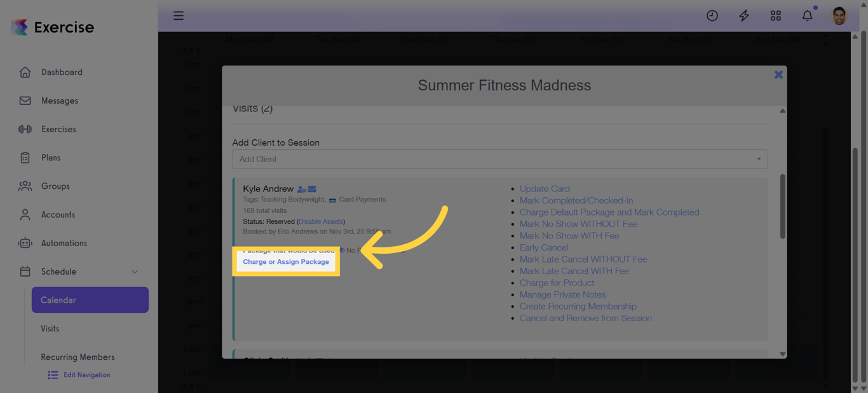The width and height of the screenshot is (868, 393).
Task: Click the dialog scroll-down arrow
Action: [782, 354]
